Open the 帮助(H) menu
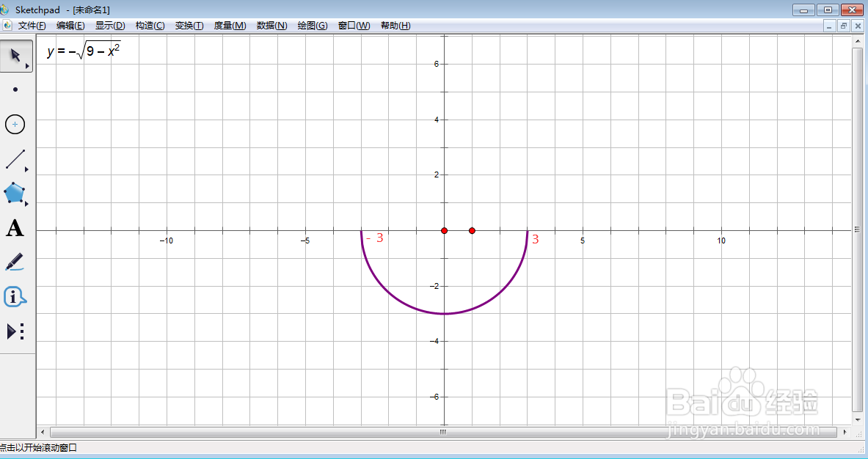 [x=395, y=26]
